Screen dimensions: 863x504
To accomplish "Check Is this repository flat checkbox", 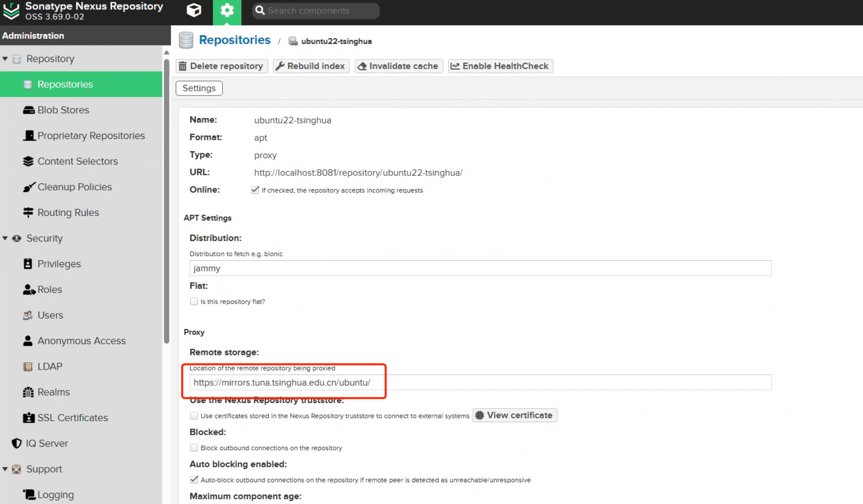I will tap(194, 302).
